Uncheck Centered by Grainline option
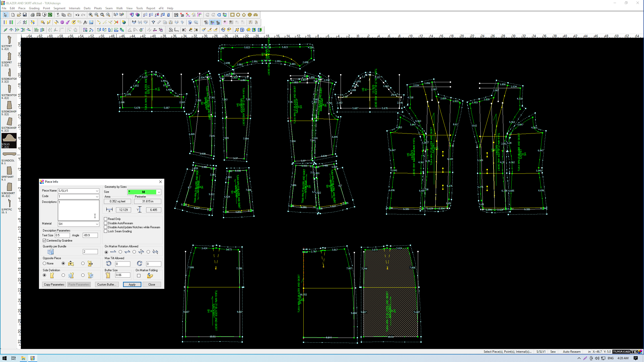Image resolution: width=644 pixels, height=362 pixels. pyautogui.click(x=45, y=241)
